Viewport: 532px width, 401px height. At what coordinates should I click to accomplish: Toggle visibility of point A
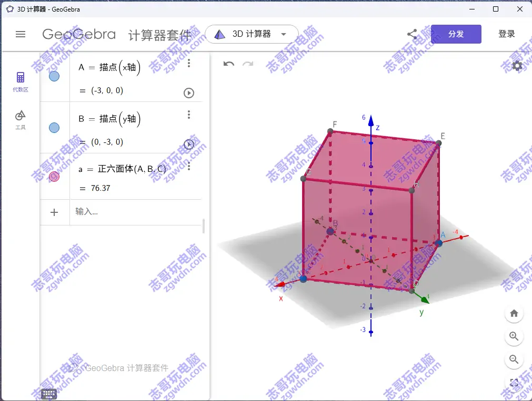(x=54, y=76)
